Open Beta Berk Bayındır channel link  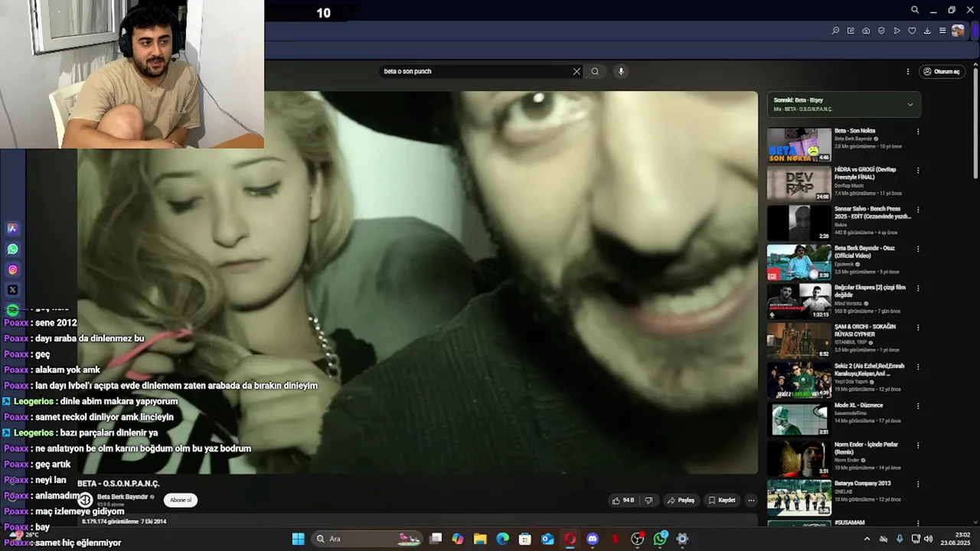122,497
